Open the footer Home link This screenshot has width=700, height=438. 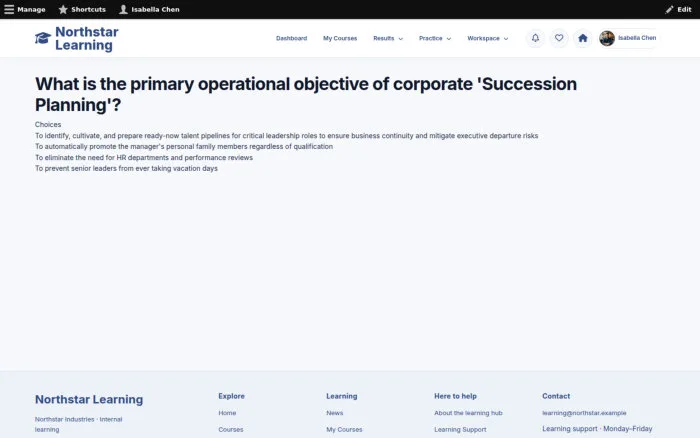[227, 413]
